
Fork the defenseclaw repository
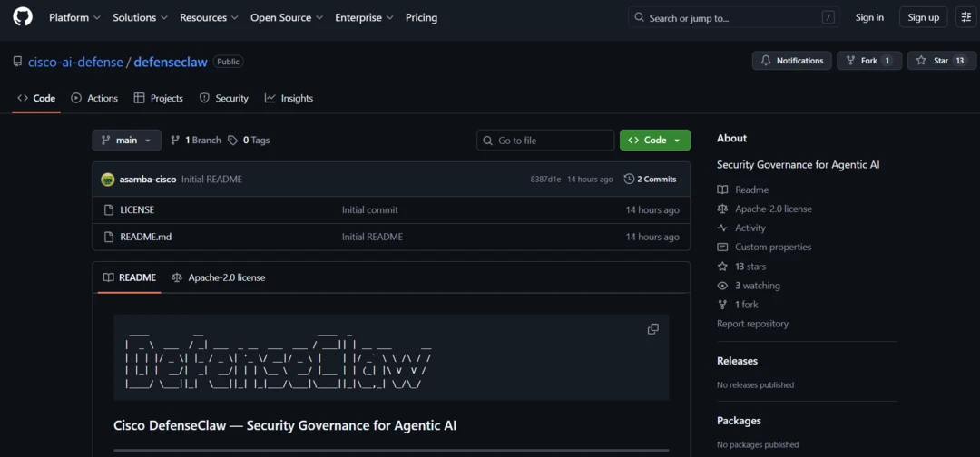pyautogui.click(x=868, y=61)
